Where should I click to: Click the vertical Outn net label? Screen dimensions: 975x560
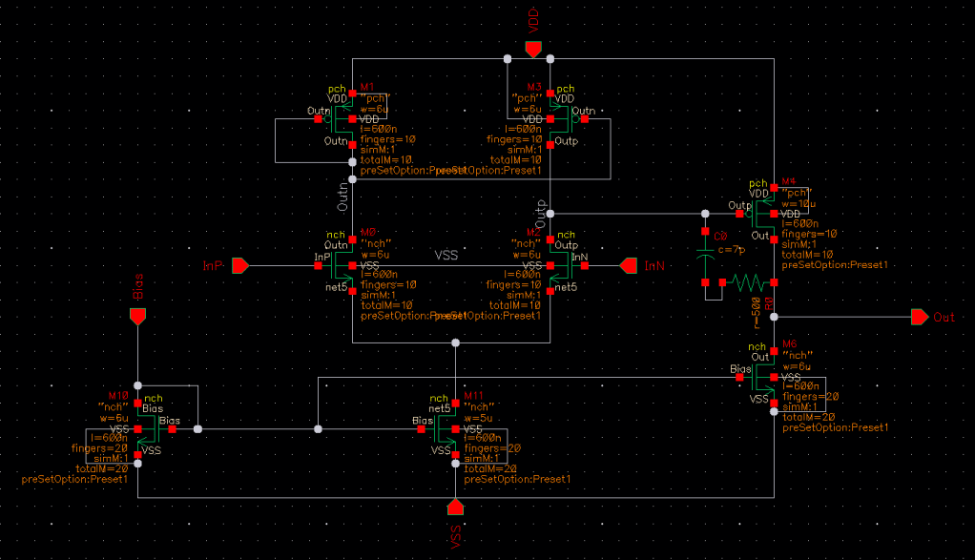[x=342, y=197]
